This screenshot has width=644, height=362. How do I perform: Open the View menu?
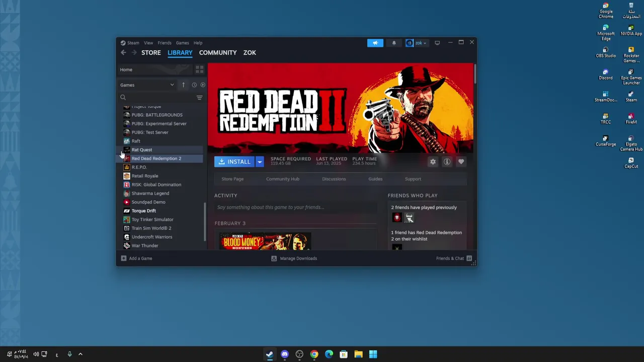click(148, 43)
